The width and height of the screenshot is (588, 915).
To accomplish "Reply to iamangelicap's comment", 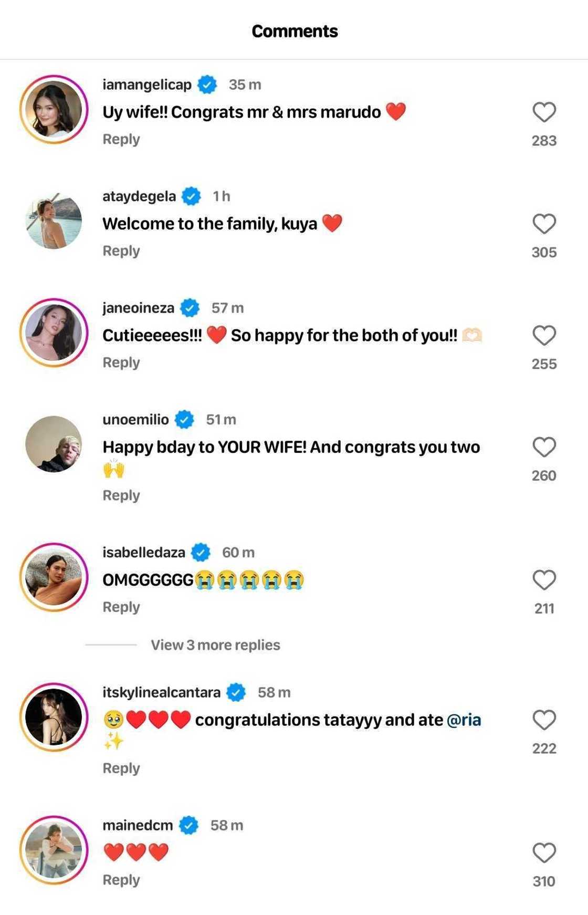I will click(121, 139).
